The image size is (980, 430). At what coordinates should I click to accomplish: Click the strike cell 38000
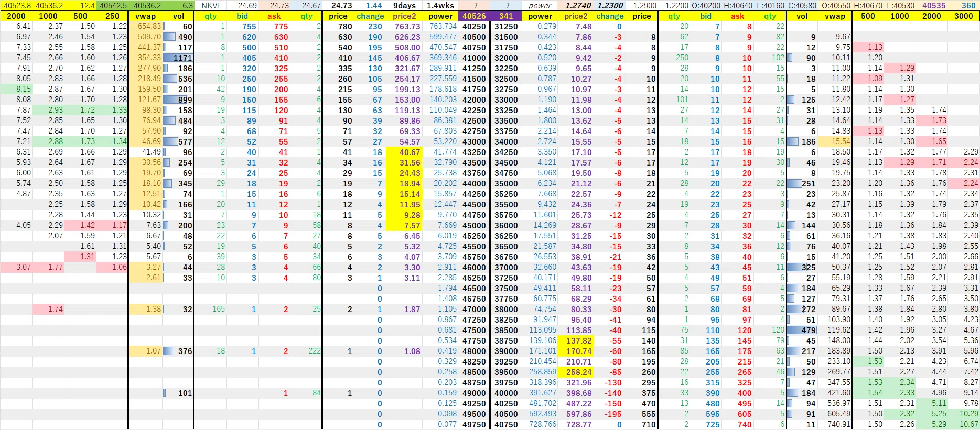(x=506, y=309)
